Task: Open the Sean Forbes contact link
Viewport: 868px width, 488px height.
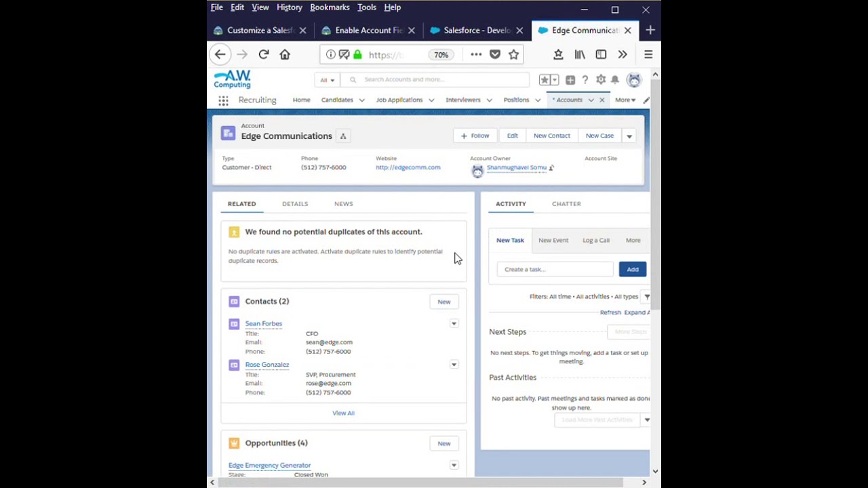Action: pyautogui.click(x=264, y=324)
